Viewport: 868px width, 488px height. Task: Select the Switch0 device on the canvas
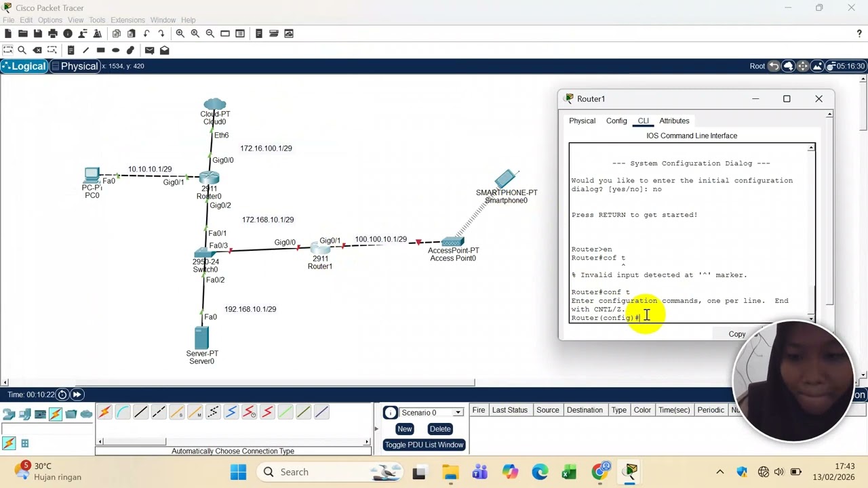(205, 253)
